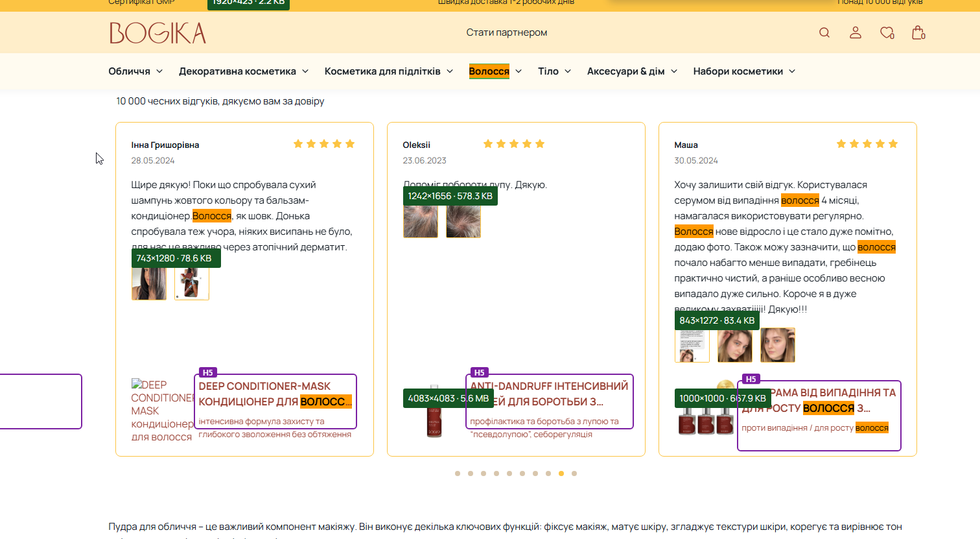Click the star rating in Oleksii review
The width and height of the screenshot is (980, 539).
(x=514, y=144)
